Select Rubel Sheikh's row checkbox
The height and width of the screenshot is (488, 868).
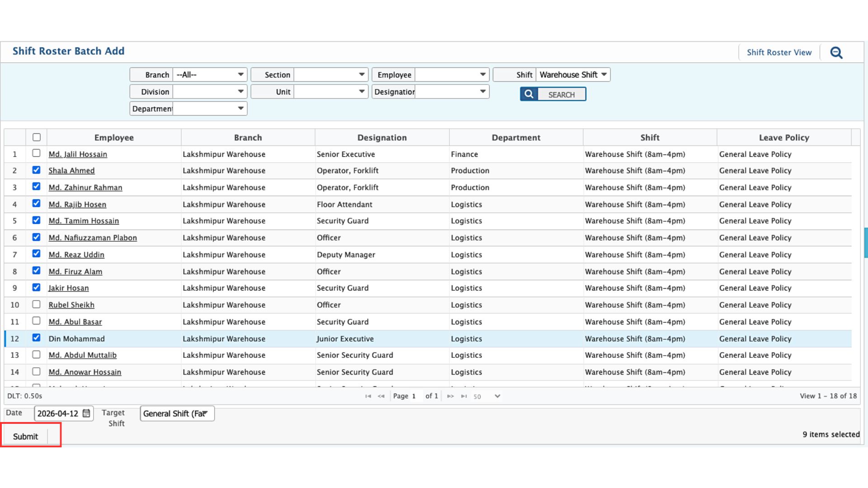coord(37,304)
